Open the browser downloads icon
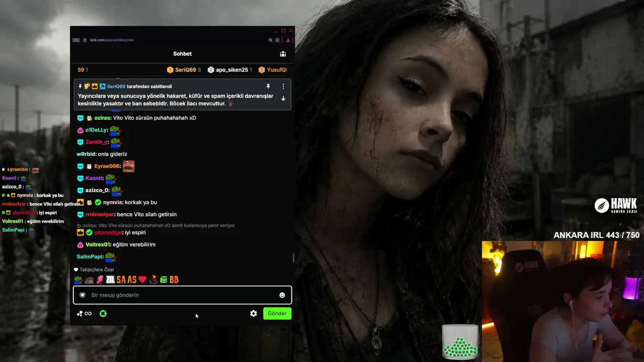The width and height of the screenshot is (644, 362). click(x=288, y=40)
